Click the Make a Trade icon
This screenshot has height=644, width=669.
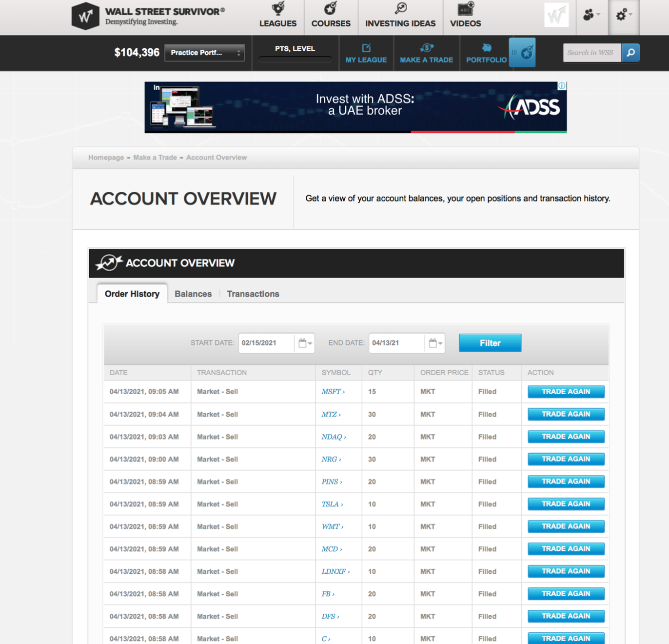pos(426,48)
